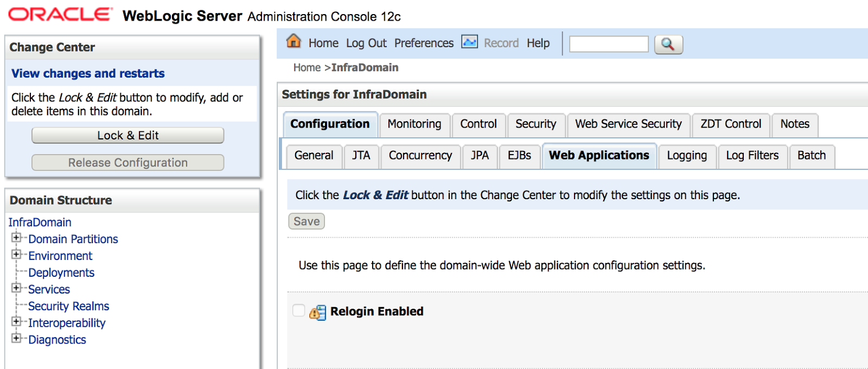Enable the Relogin Enabled checkbox

pyautogui.click(x=298, y=310)
